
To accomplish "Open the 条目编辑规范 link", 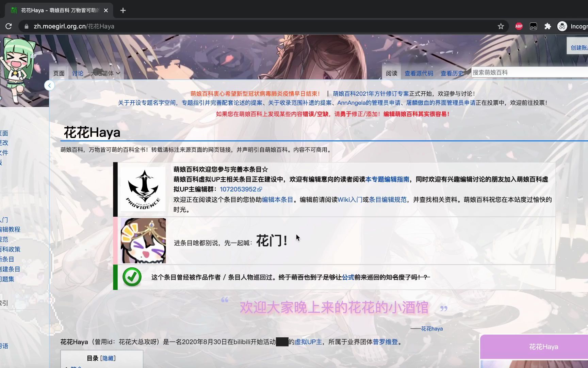I will tap(388, 200).
